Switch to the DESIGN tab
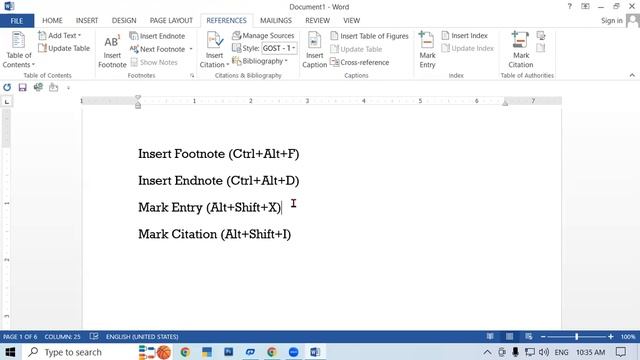This screenshot has height=360, width=640. [124, 20]
